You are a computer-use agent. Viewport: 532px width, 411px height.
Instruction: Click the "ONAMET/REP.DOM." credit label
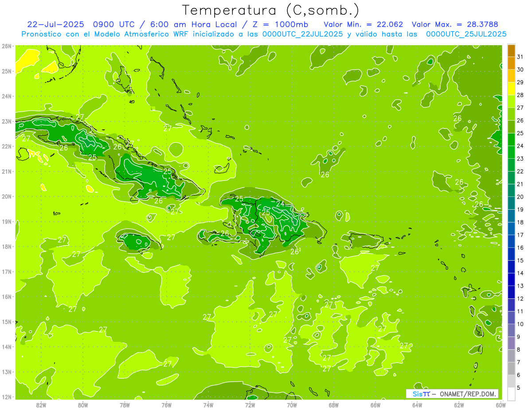[469, 394]
